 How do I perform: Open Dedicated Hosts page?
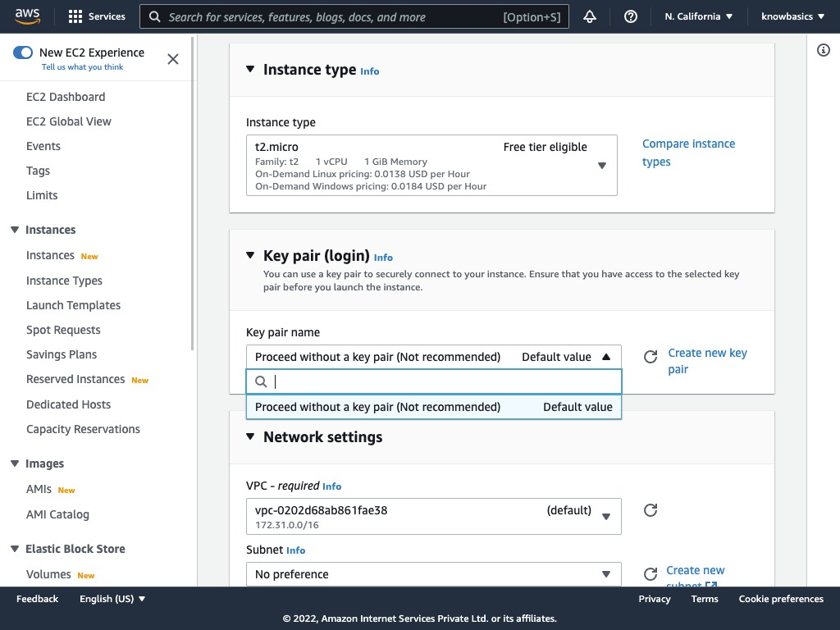coord(69,404)
